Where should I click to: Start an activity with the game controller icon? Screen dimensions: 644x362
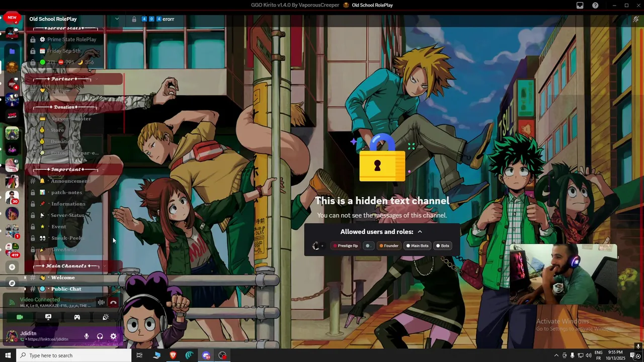(x=77, y=317)
